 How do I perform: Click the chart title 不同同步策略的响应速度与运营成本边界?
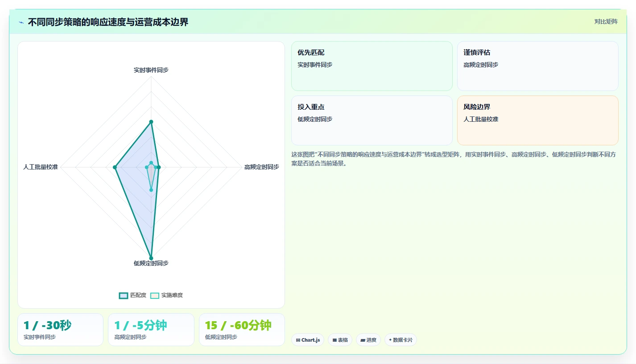[108, 22]
